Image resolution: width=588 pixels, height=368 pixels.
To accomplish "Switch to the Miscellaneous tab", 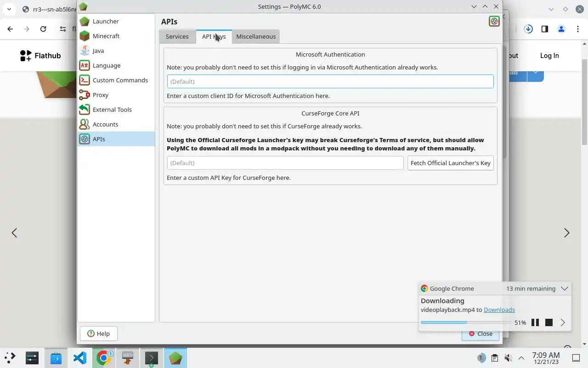I will [256, 36].
